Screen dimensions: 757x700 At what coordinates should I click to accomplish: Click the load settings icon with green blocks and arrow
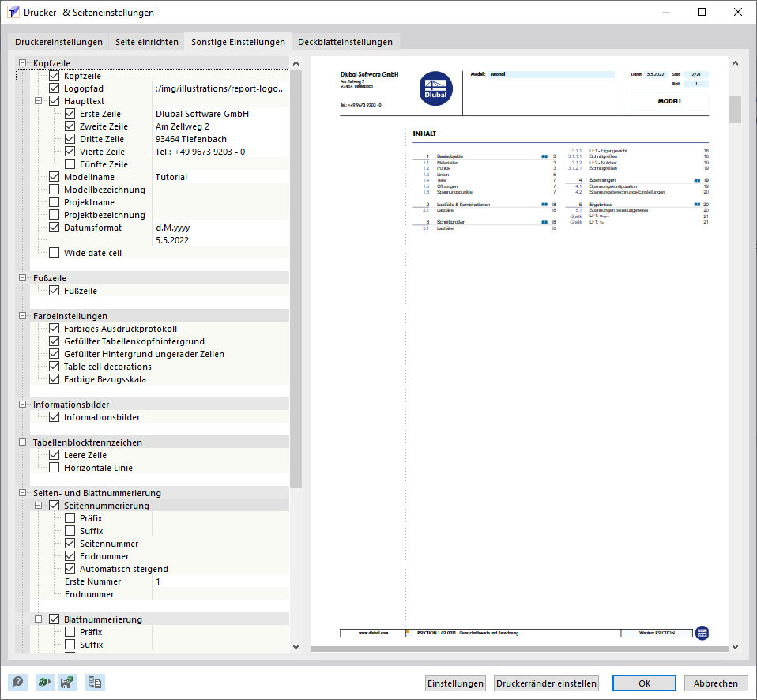(x=44, y=682)
